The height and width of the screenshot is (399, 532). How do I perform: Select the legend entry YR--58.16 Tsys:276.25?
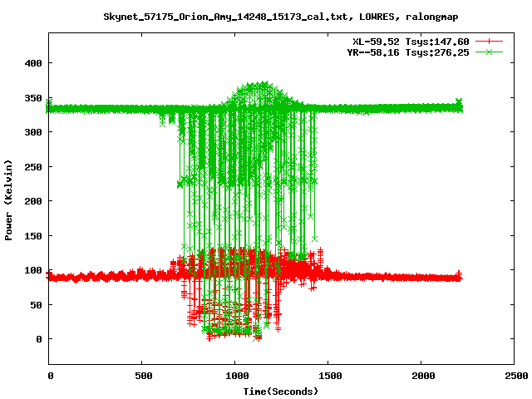[x=408, y=52]
